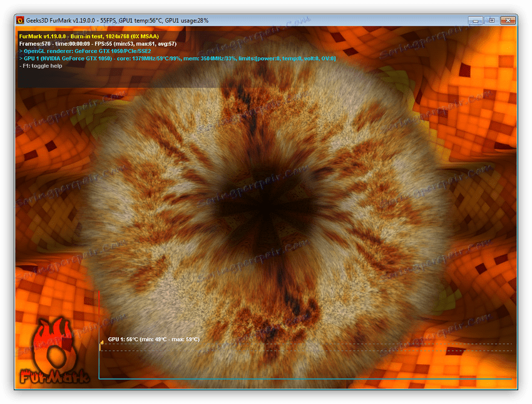Click the OpenGL renderer GeForce GTX 1050 line
Viewport: 532px width, 404px height.
coord(85,51)
